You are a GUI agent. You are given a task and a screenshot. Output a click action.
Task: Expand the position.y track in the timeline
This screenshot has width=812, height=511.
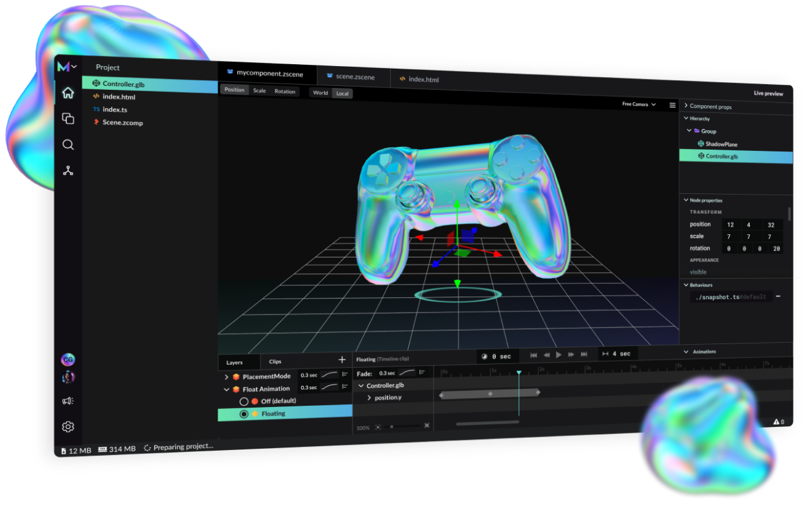point(368,398)
